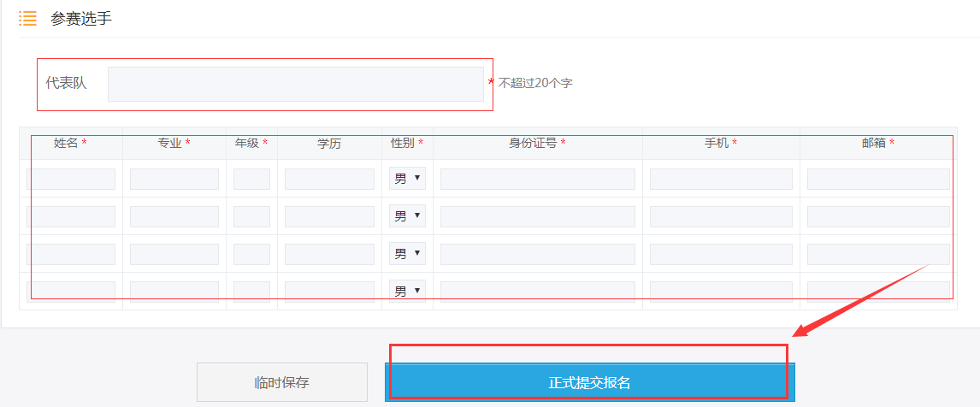The image size is (980, 407).
Task: Open the 性别 dropdown in the second row
Action: (x=408, y=216)
